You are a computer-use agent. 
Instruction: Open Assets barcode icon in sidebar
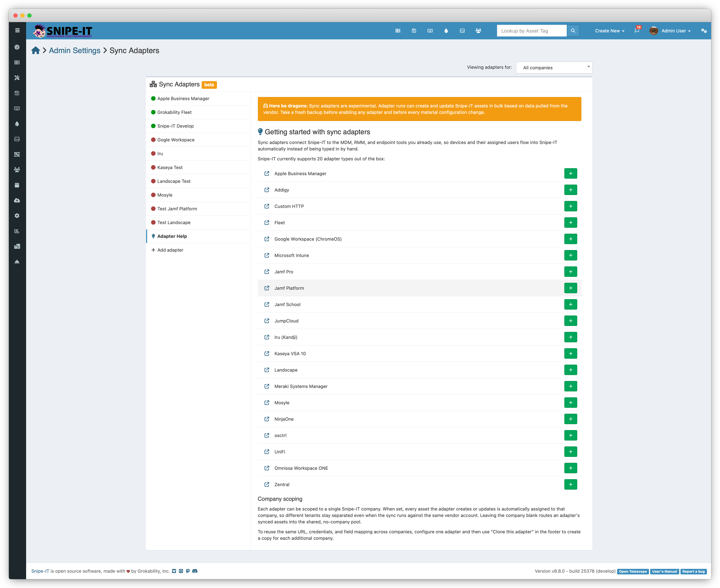(x=17, y=62)
